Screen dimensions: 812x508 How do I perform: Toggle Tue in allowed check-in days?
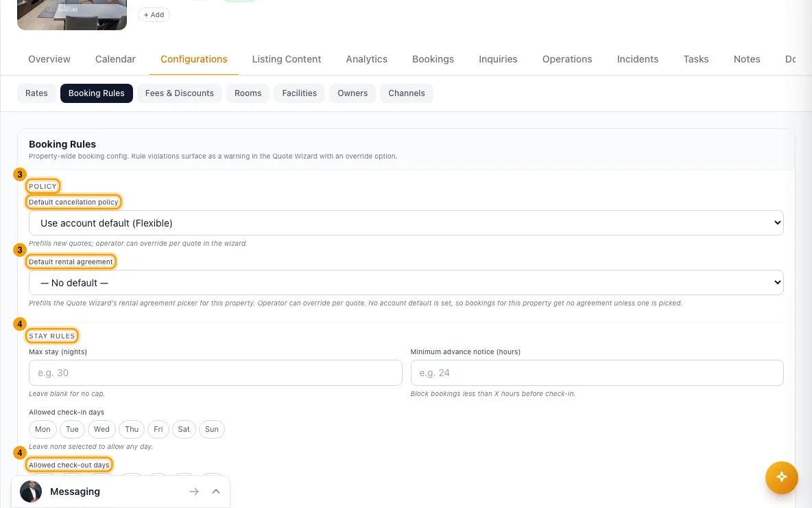[72, 429]
